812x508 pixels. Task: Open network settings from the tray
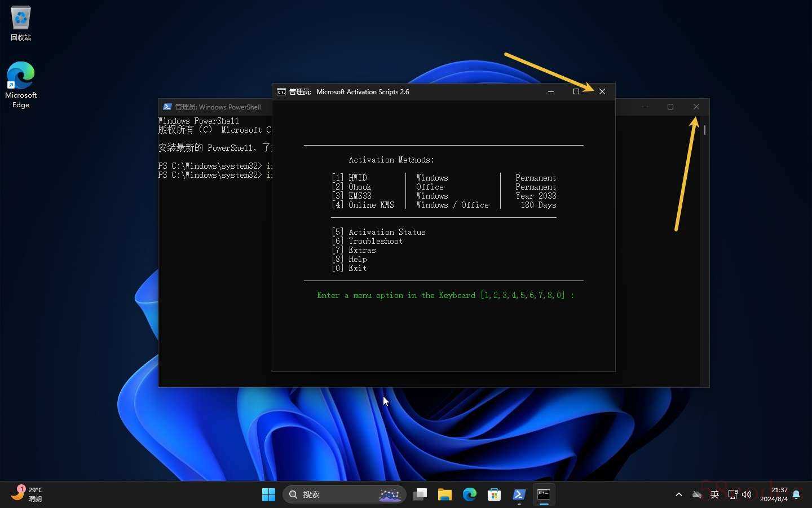732,494
